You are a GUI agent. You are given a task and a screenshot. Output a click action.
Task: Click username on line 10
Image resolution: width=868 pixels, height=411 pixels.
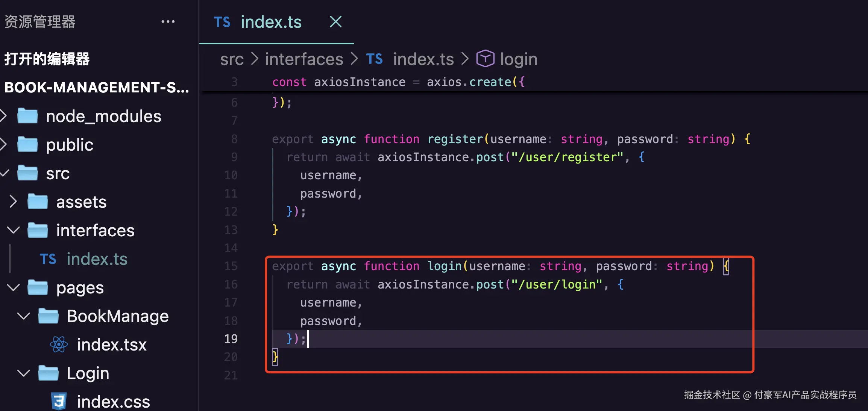tap(328, 175)
